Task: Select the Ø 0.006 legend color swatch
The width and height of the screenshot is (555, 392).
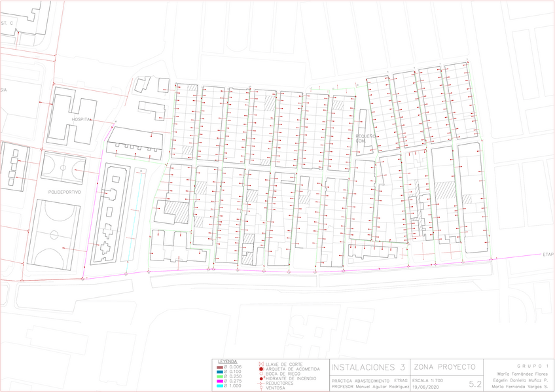Action: (221, 366)
